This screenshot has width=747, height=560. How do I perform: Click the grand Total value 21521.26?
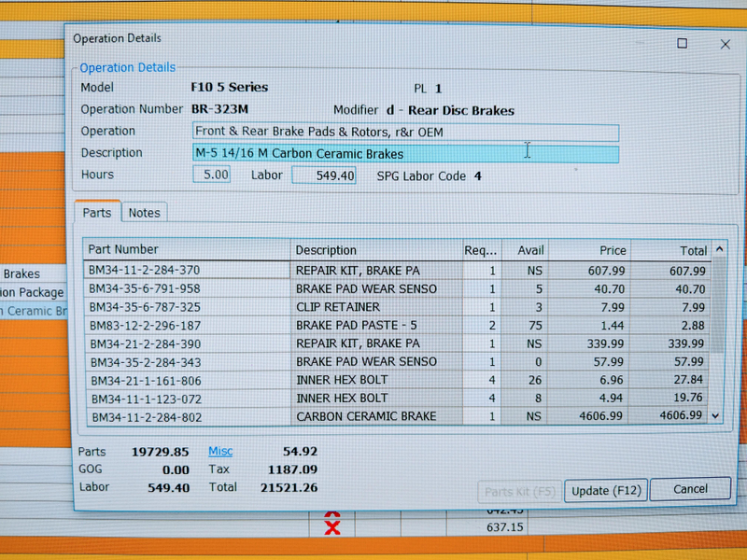pyautogui.click(x=289, y=487)
